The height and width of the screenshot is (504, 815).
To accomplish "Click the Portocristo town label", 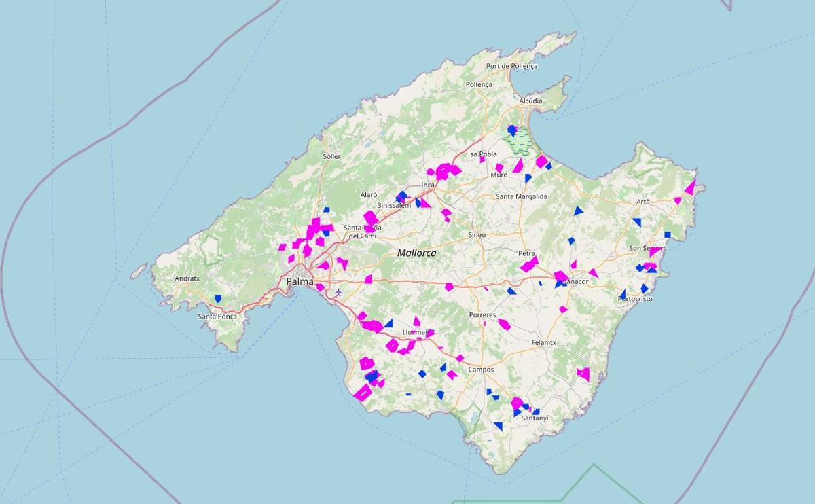I will pyautogui.click(x=635, y=299).
